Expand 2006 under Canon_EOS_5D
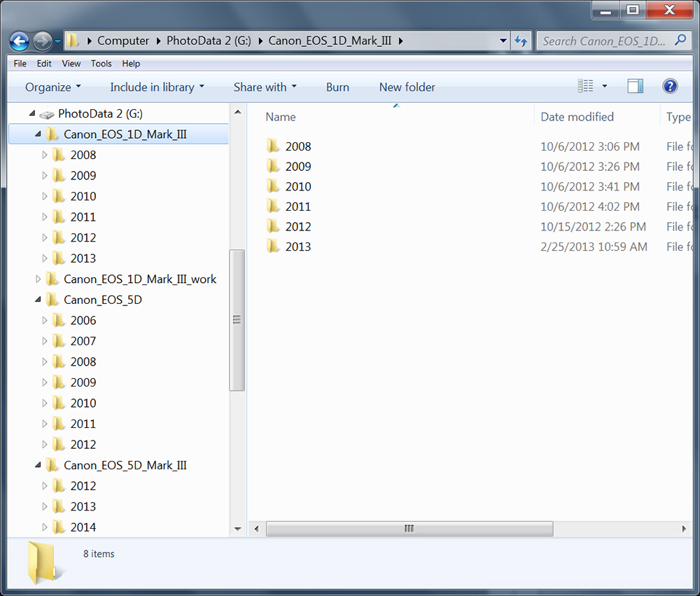The height and width of the screenshot is (596, 700). coord(45,320)
